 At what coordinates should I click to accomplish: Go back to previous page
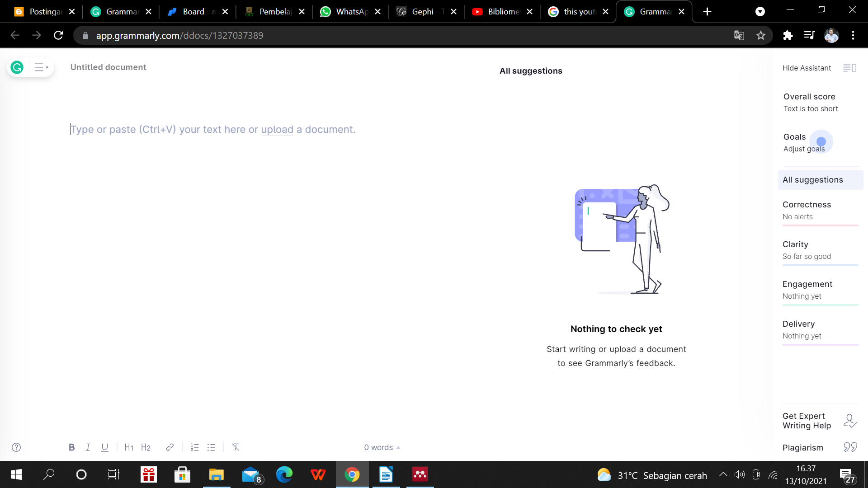[15, 35]
